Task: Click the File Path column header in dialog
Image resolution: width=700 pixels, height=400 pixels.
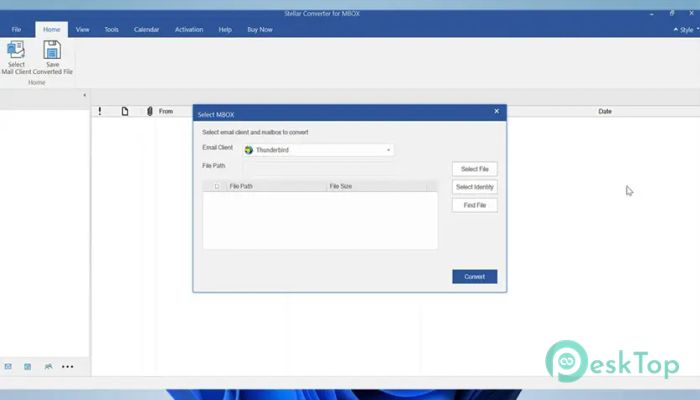Action: 241,186
